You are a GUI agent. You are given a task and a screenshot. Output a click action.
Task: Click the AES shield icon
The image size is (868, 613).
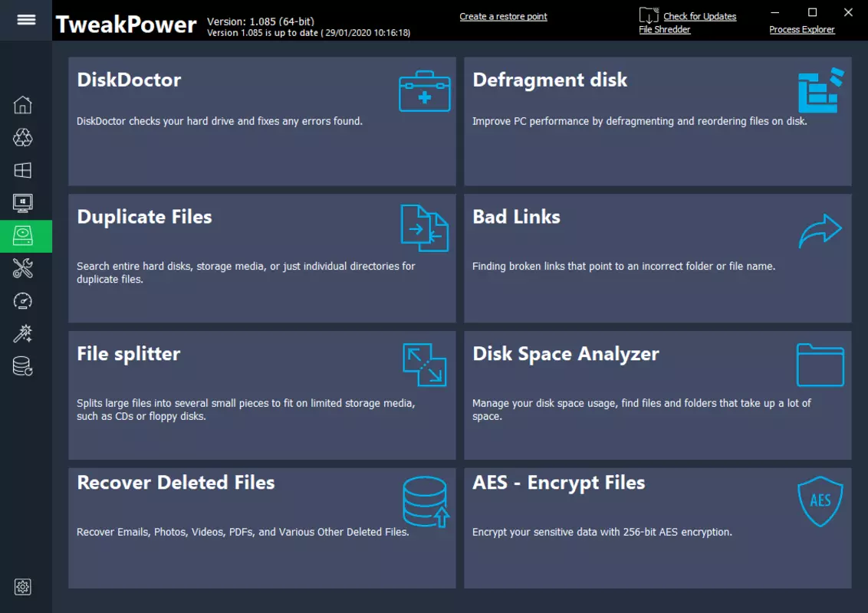click(820, 501)
